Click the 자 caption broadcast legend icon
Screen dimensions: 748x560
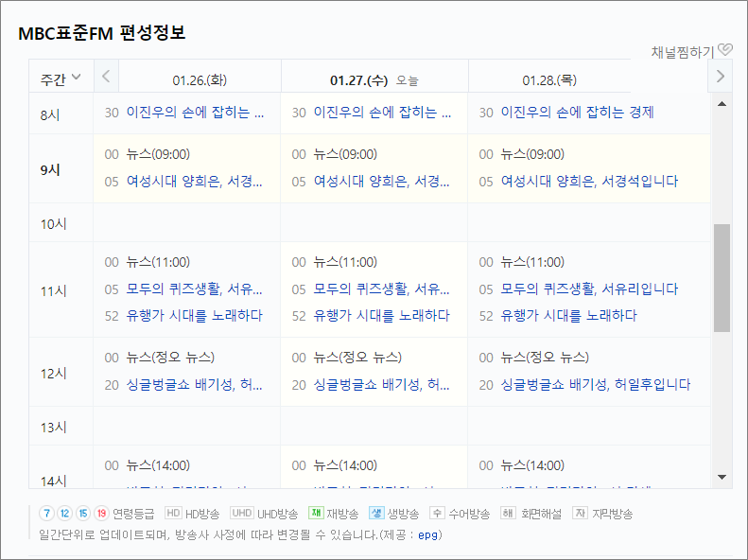coord(580,513)
